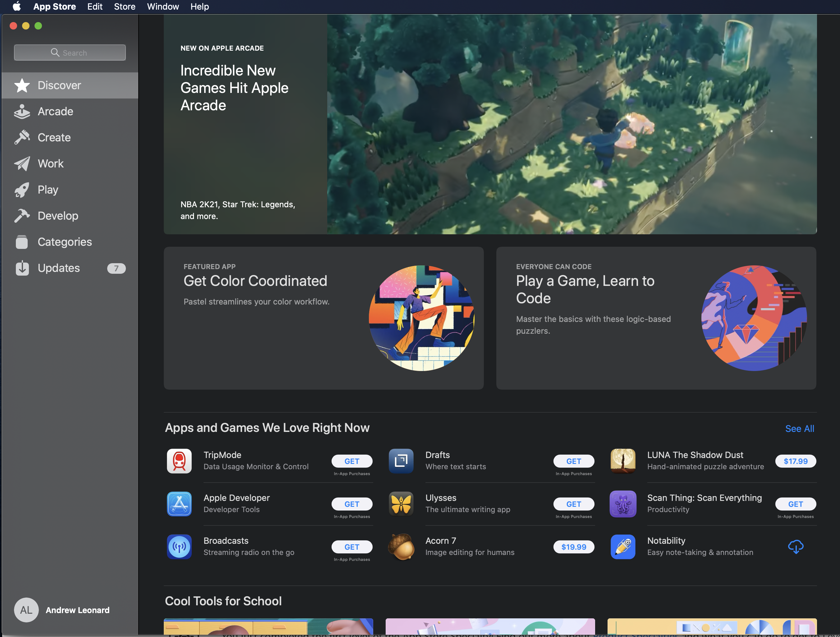Click the Ulysses butterfly app icon
This screenshot has height=637, width=840.
401,504
